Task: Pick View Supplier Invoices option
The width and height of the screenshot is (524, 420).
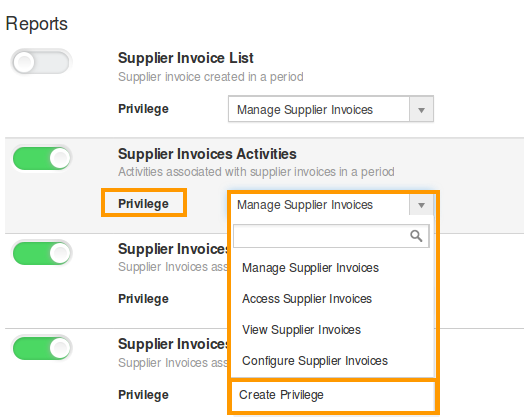Action: 301,330
